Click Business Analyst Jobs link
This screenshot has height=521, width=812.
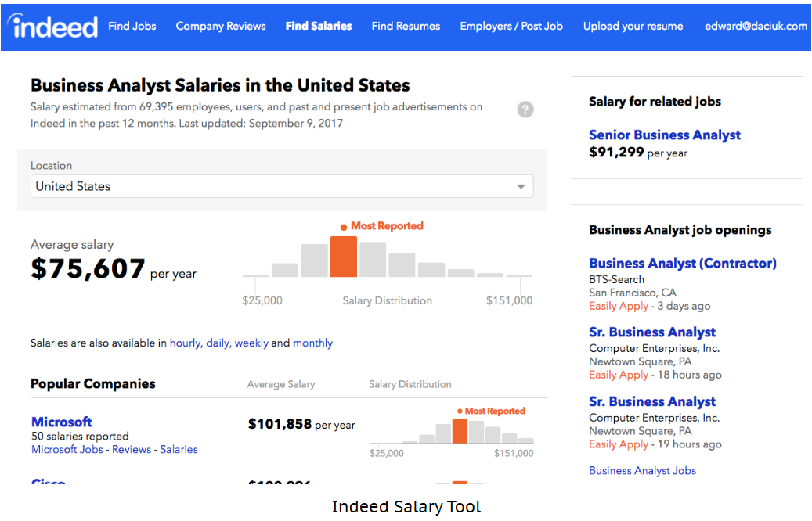[642, 470]
